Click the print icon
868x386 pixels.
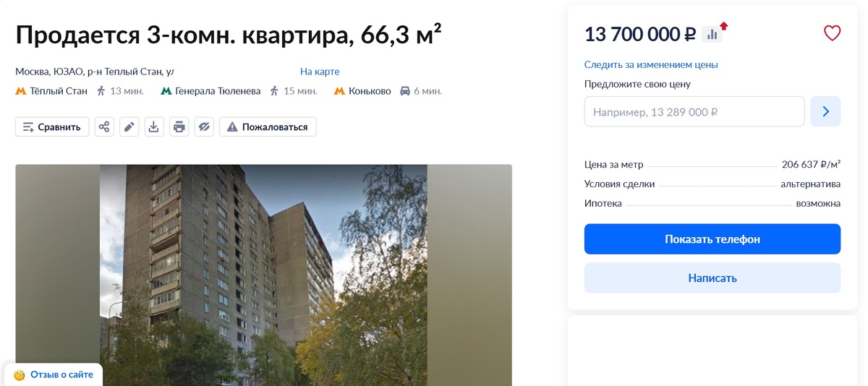coord(179,127)
